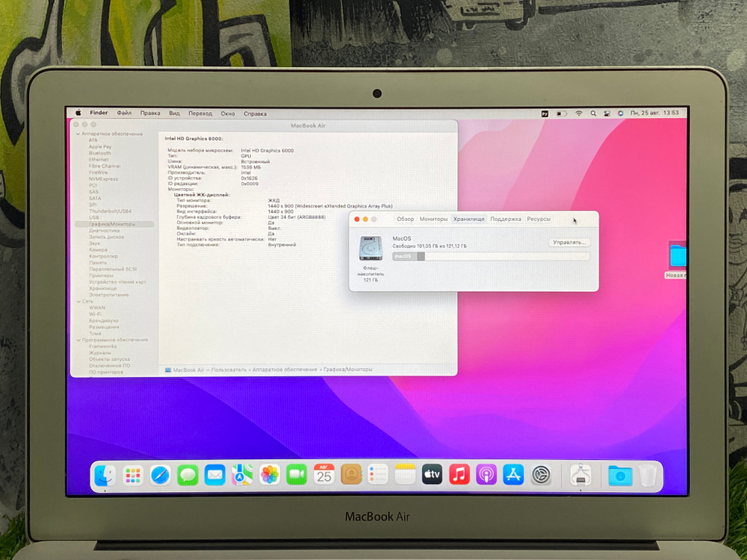This screenshot has height=560, width=747.
Task: Click the Управлять button
Action: [570, 242]
